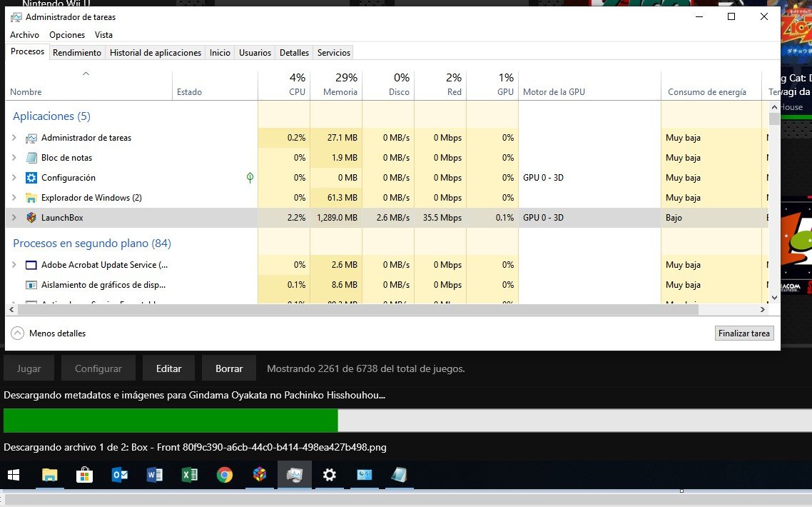Image resolution: width=812 pixels, height=507 pixels.
Task: Click the Configuración gear icon in the list
Action: (x=31, y=178)
